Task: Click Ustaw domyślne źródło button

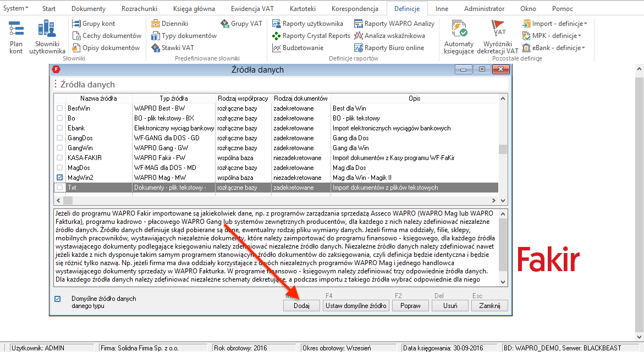Action: pyautogui.click(x=355, y=306)
